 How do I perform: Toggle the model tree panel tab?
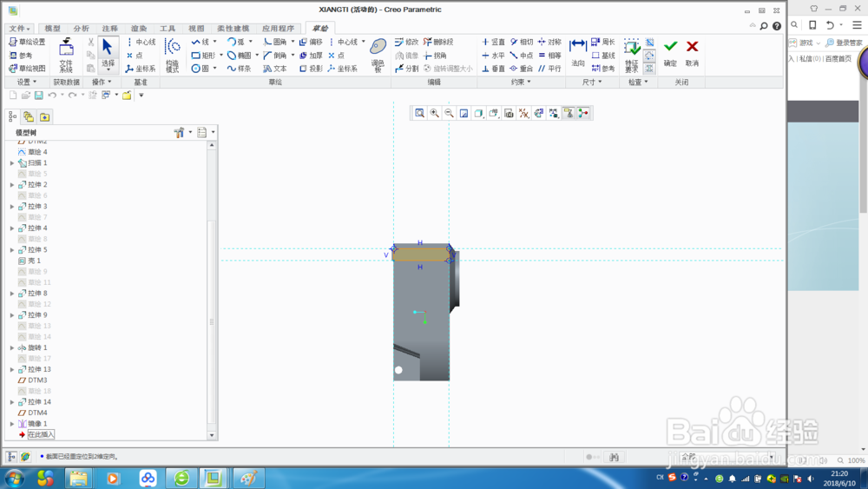coord(12,117)
